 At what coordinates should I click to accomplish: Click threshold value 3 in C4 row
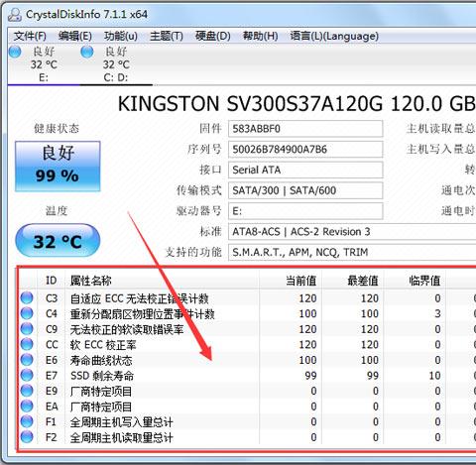437,313
